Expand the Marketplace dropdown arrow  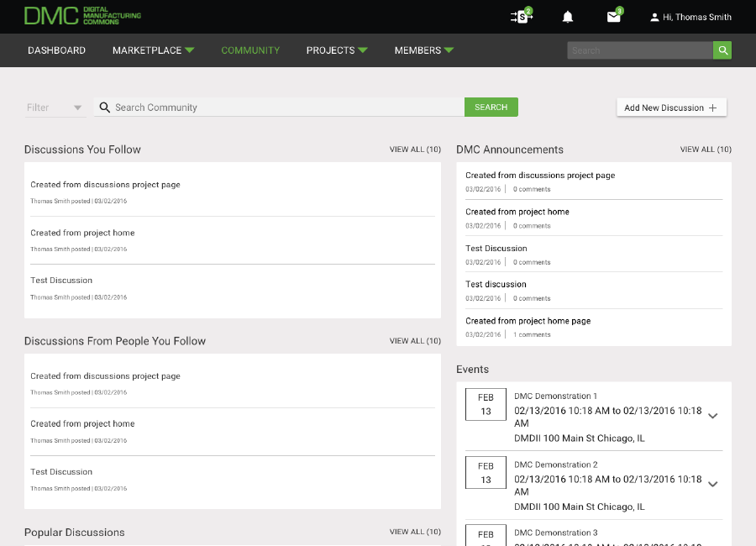190,50
